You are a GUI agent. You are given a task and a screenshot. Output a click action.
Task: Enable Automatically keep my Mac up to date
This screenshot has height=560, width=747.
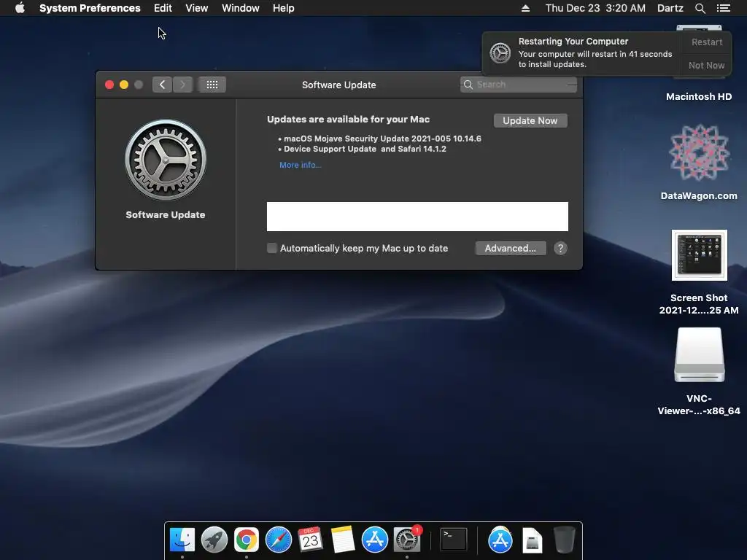[271, 248]
